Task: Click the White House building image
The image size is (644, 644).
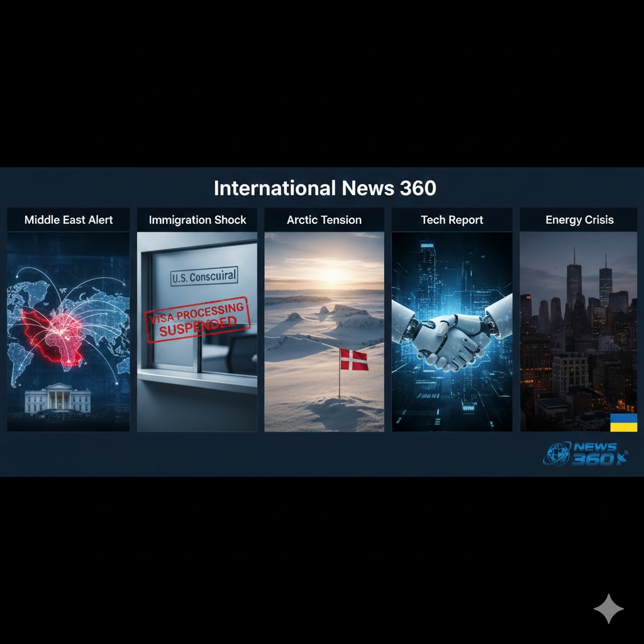Action: 57,399
